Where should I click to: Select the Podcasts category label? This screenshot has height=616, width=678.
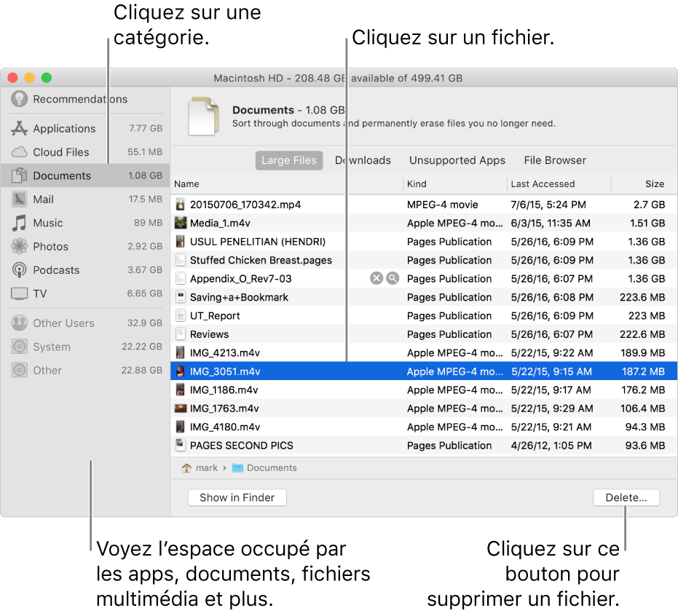pyautogui.click(x=56, y=270)
